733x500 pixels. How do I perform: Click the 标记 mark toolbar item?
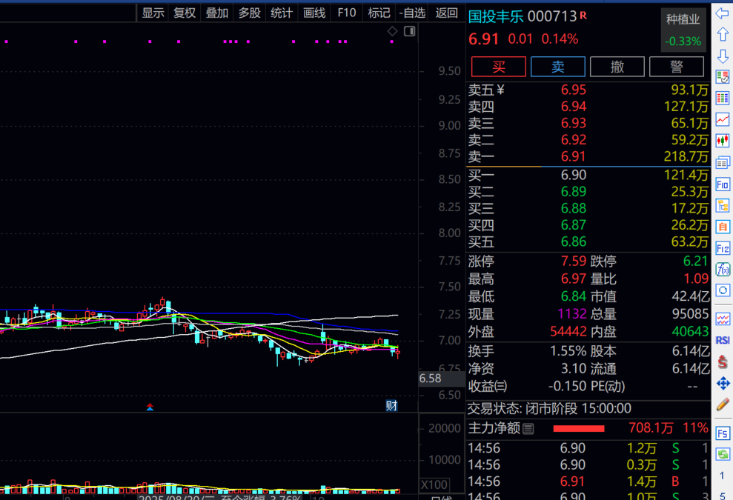[379, 13]
